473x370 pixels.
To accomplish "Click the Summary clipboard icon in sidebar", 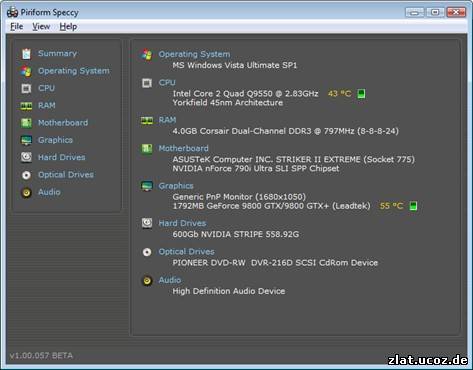I will (x=26, y=54).
